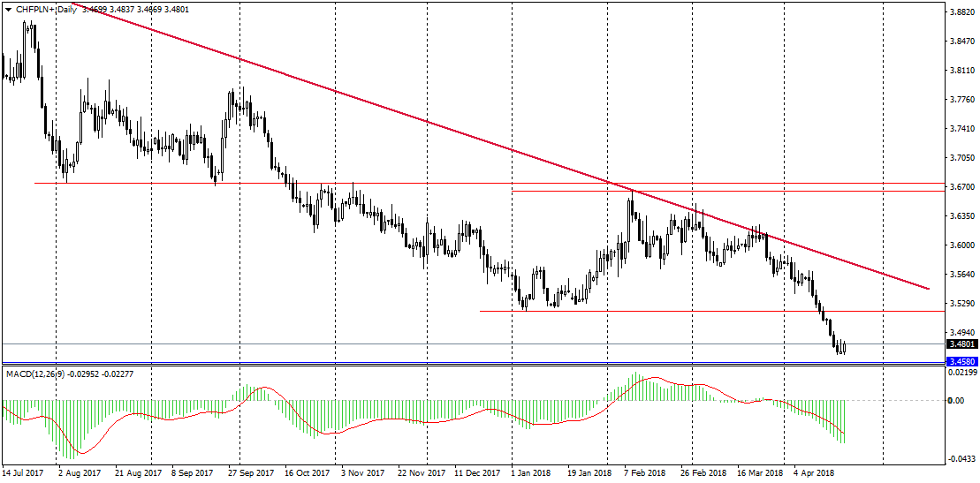Click the 3.4940 price axis label
Screen dimensions: 980x483
pos(961,332)
